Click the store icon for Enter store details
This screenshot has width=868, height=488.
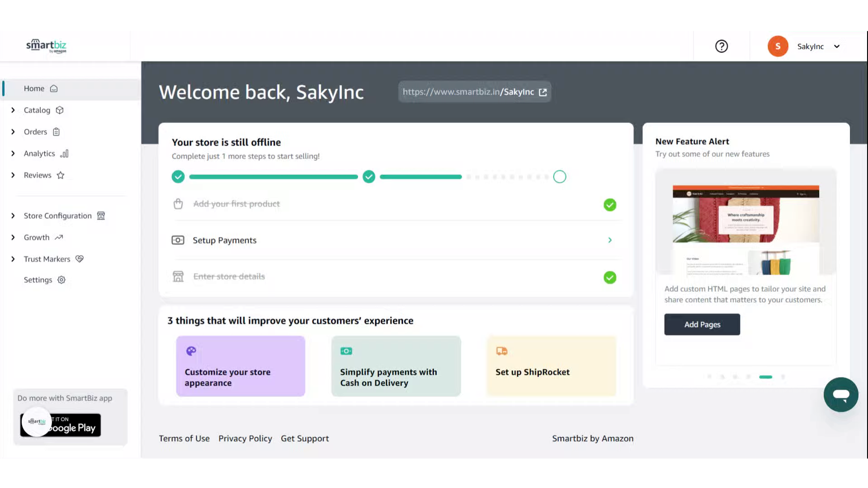[178, 277]
